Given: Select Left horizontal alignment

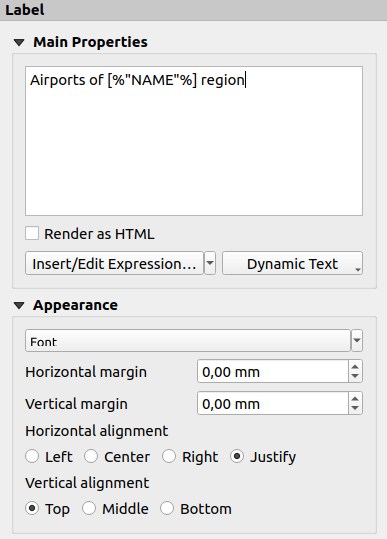Looking at the screenshot, I should point(32,456).
